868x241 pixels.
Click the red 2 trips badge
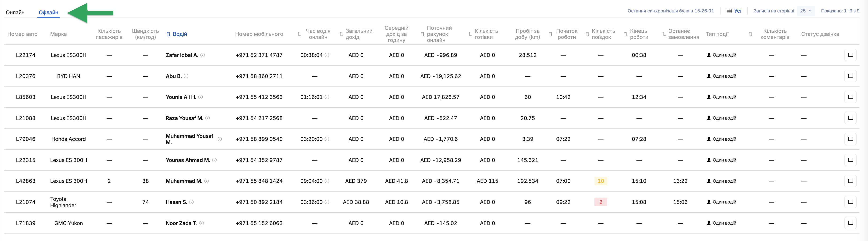(601, 202)
